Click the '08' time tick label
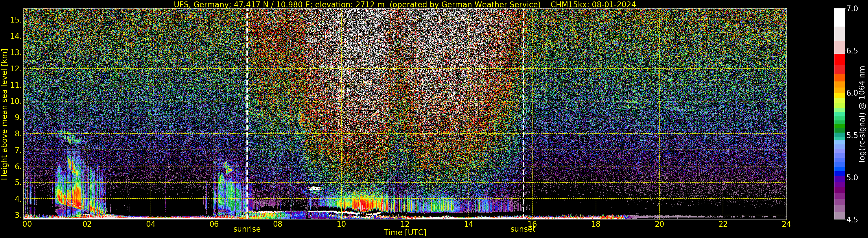This screenshot has height=238, width=868. pos(278,224)
